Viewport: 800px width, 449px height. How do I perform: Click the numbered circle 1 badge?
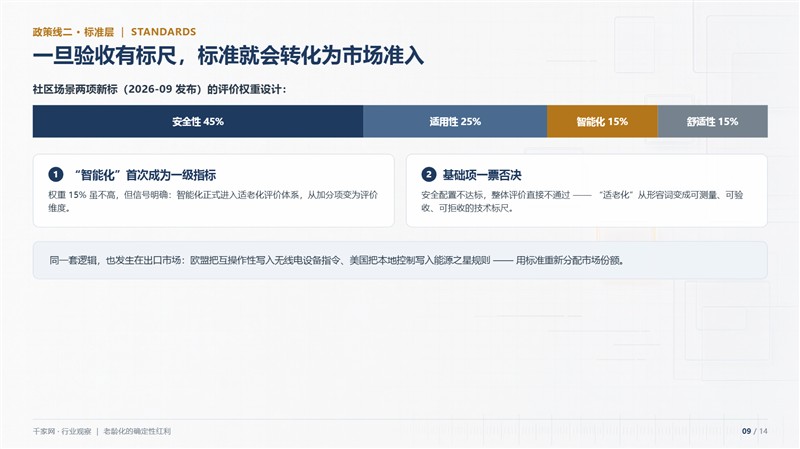click(56, 174)
